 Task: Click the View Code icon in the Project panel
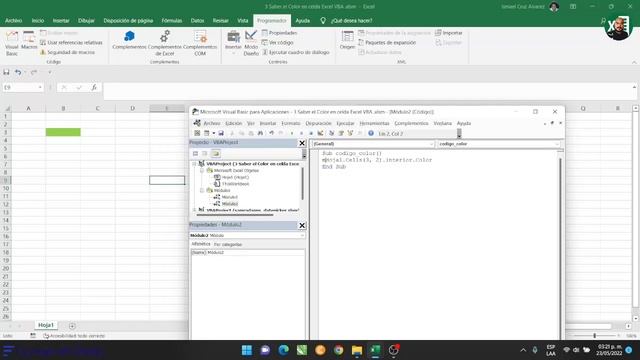tap(195, 153)
